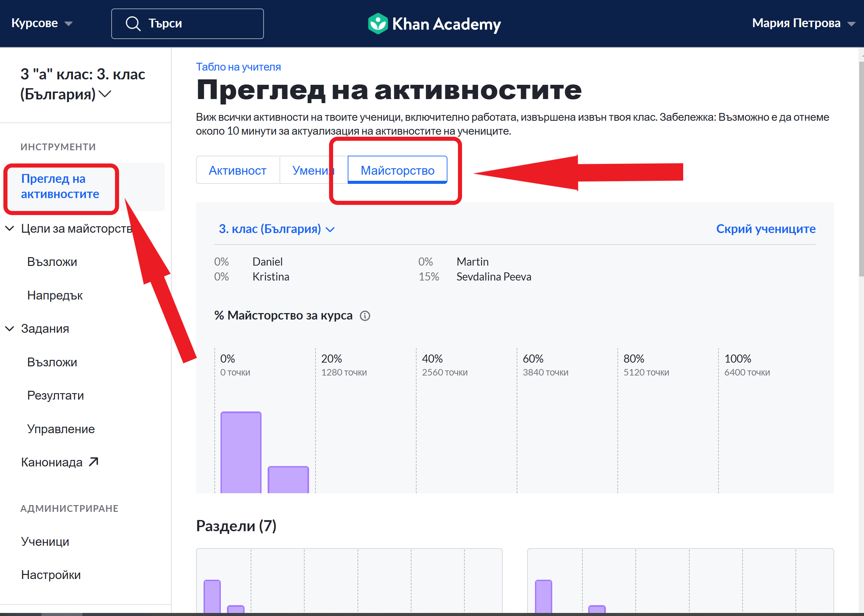This screenshot has height=616, width=864.
Task: Click the 80% 5120 точки axis label
Action: (646, 365)
